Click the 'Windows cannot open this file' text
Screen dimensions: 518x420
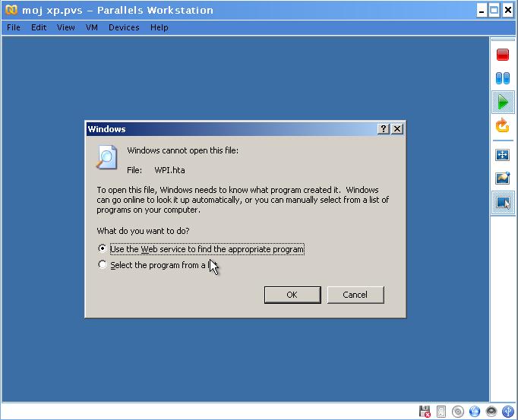point(183,150)
